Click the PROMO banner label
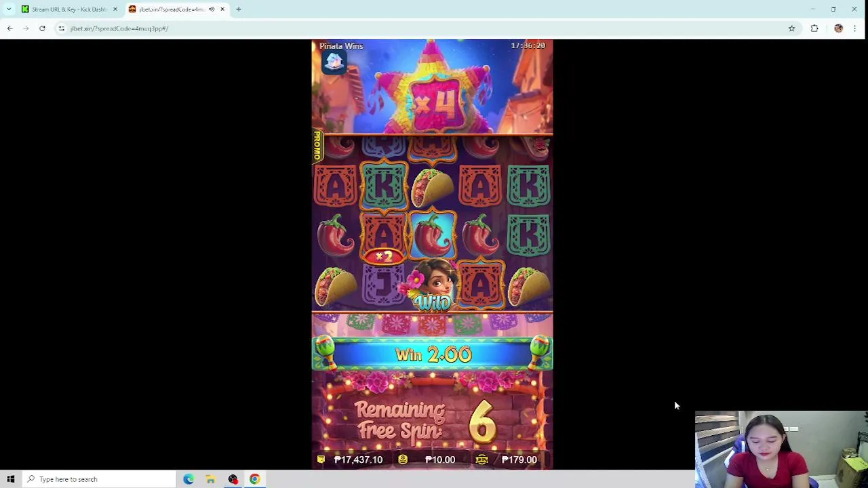Image resolution: width=868 pixels, height=488 pixels. click(317, 146)
